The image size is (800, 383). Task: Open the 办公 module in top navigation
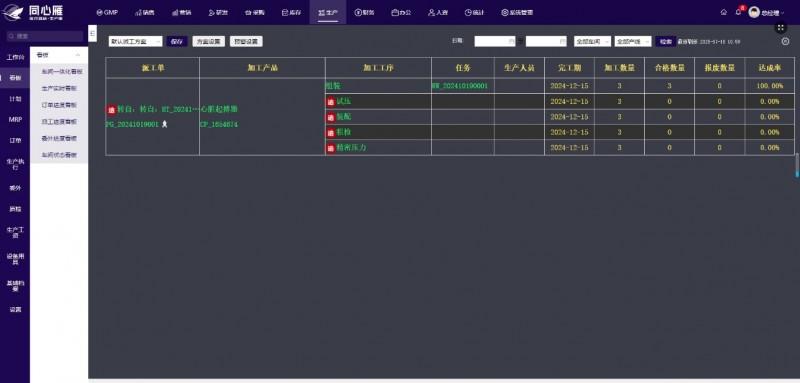(x=401, y=12)
